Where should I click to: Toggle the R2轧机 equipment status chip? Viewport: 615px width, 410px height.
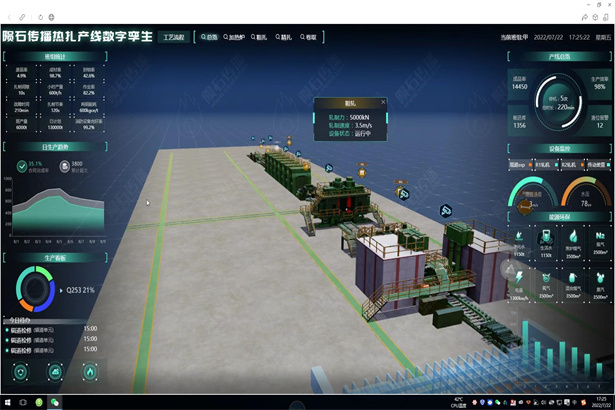pyautogui.click(x=572, y=165)
